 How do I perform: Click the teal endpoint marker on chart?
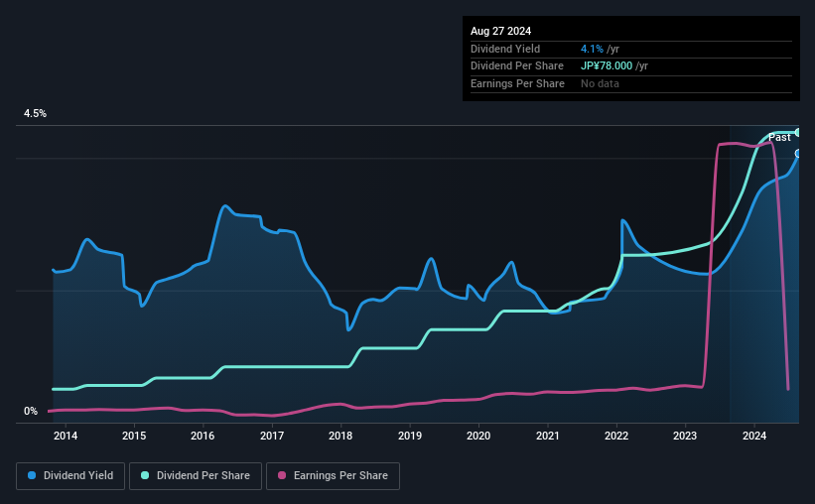click(x=798, y=133)
